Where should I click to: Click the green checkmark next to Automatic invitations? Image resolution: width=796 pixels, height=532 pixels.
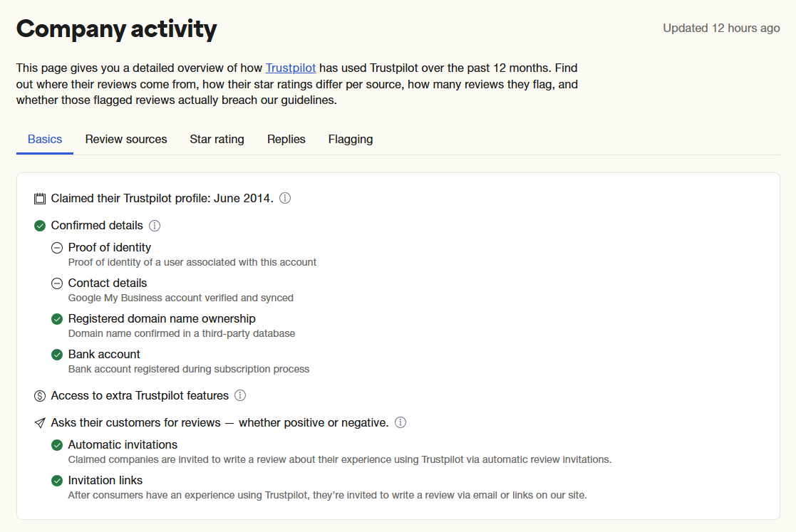(57, 444)
